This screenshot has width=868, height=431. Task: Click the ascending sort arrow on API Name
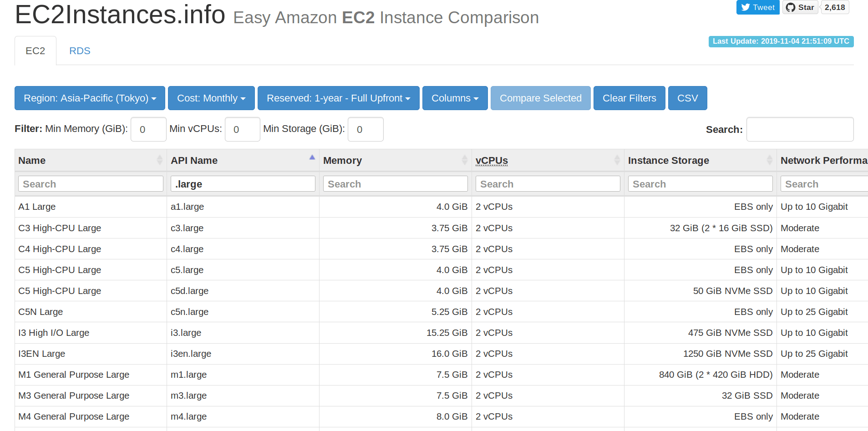click(x=312, y=157)
